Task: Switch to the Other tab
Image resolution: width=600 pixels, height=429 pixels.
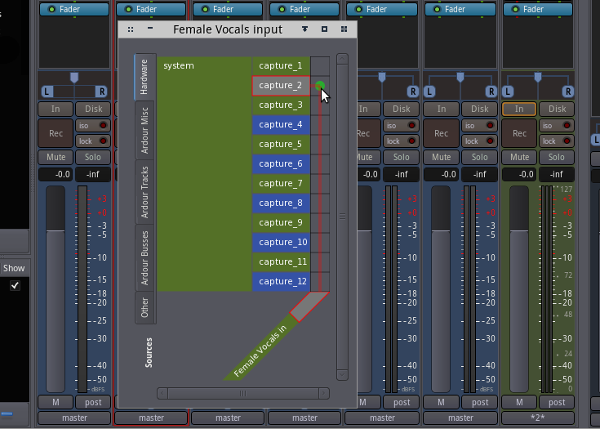Action: (145, 307)
